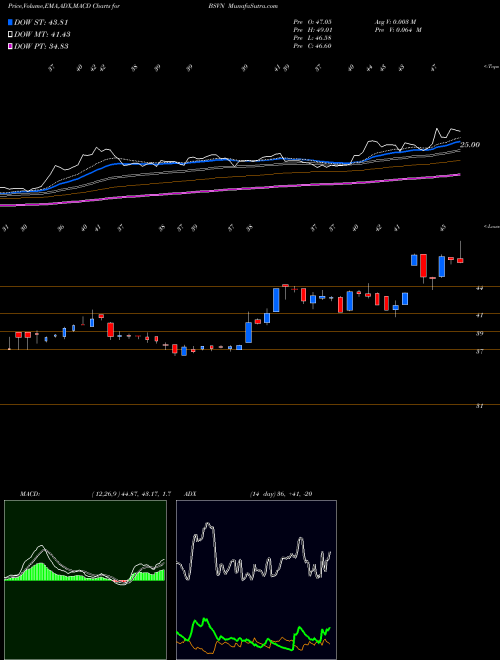
Task: Open the green MACD histogram panel
Action: click(x=85, y=580)
